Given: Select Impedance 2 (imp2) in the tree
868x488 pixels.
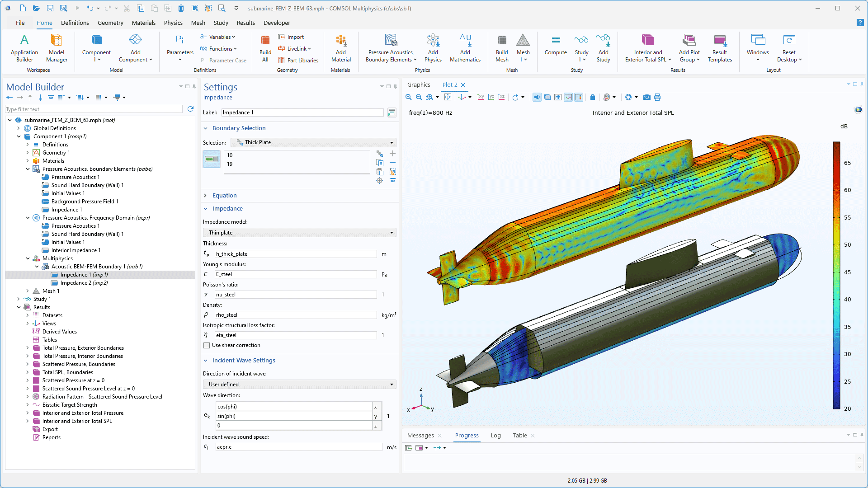Looking at the screenshot, I should 84,283.
